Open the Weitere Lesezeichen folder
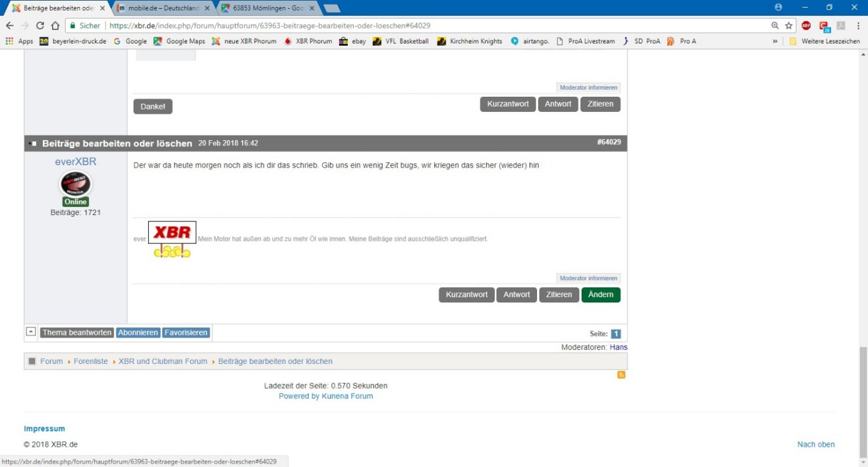This screenshot has width=868, height=467. (824, 41)
